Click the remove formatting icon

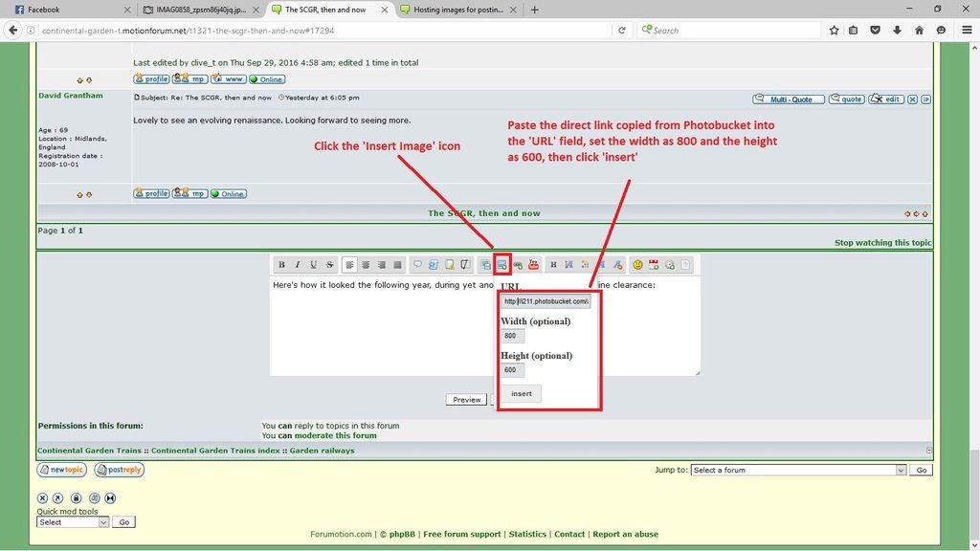pyautogui.click(x=617, y=265)
